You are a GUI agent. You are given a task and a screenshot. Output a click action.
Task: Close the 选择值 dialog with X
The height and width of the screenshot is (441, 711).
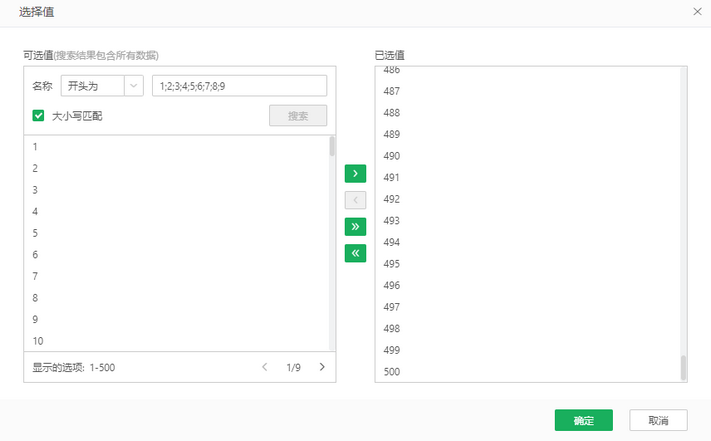(697, 10)
